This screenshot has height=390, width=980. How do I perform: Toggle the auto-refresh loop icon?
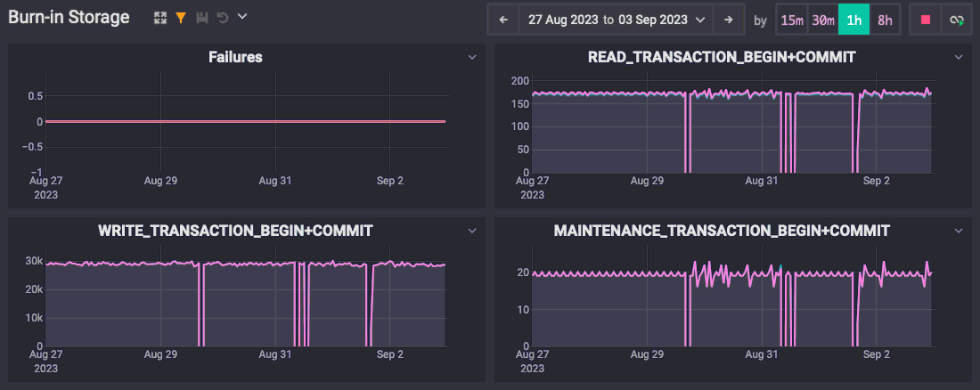[x=957, y=20]
